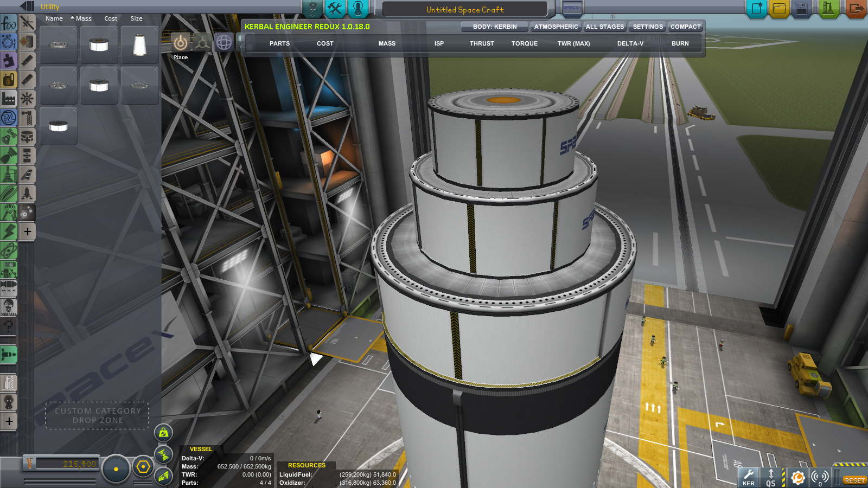This screenshot has height=488, width=868.
Task: Toggle the symmetry mode round button
Action: (x=116, y=469)
